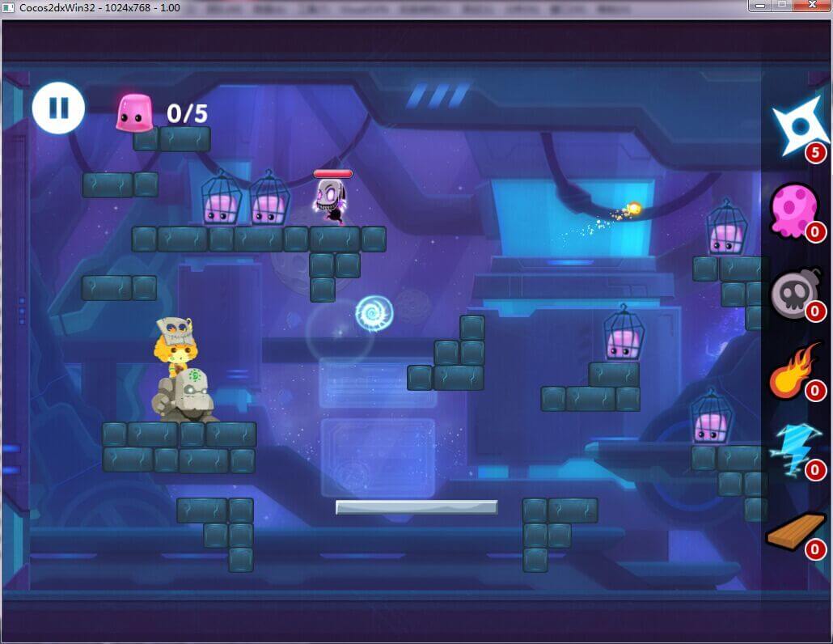833x644 pixels.
Task: Click the caged jelly on the center-right platform
Action: point(624,334)
